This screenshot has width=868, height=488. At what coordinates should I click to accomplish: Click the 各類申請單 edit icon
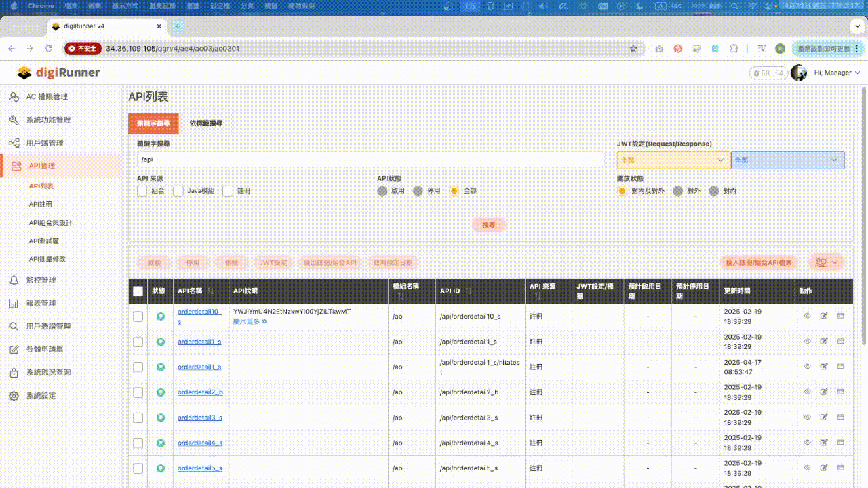point(14,349)
